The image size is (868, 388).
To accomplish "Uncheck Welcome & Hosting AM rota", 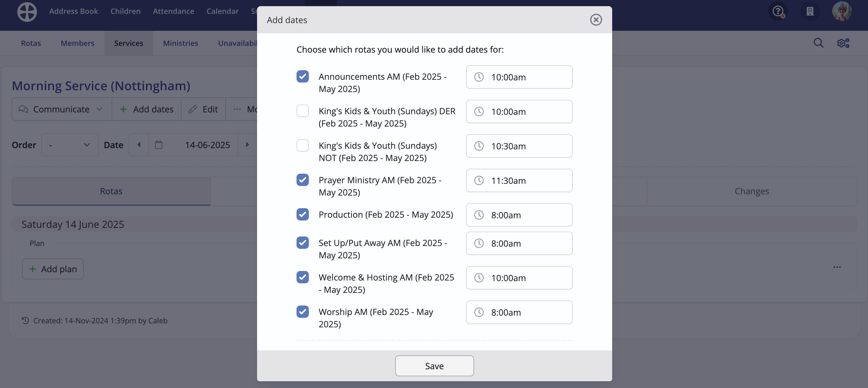I will coord(303,277).
